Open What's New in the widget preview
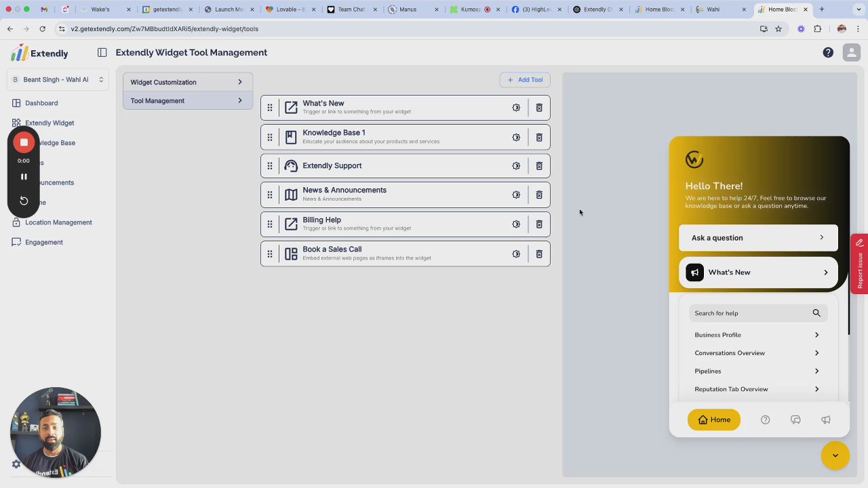Image resolution: width=868 pixels, height=488 pixels. [x=758, y=272]
